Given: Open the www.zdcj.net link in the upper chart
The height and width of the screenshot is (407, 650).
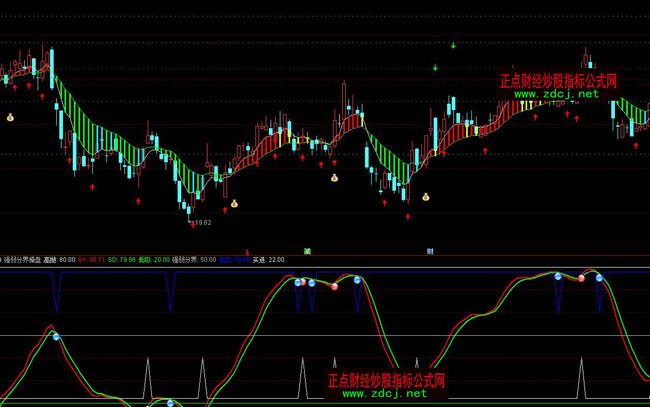Looking at the screenshot, I should [x=557, y=94].
